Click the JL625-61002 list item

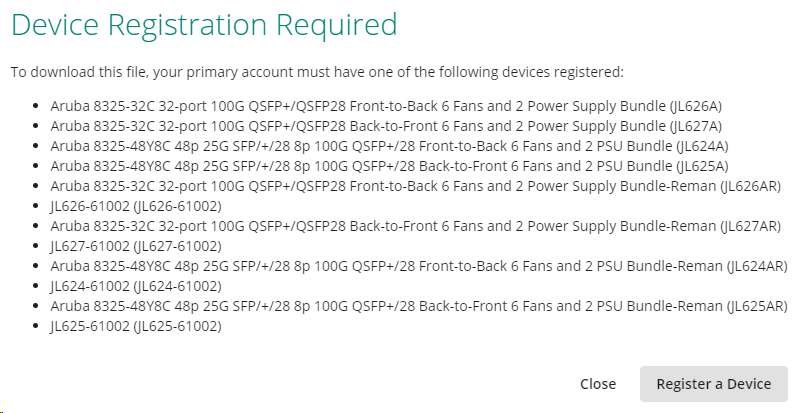136,326
